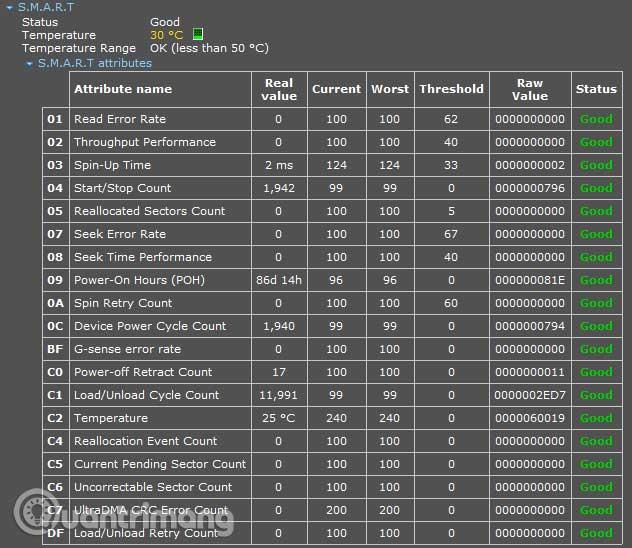Click the 86d 14h real value
Image resolution: width=632 pixels, height=548 pixels.
pos(279,280)
